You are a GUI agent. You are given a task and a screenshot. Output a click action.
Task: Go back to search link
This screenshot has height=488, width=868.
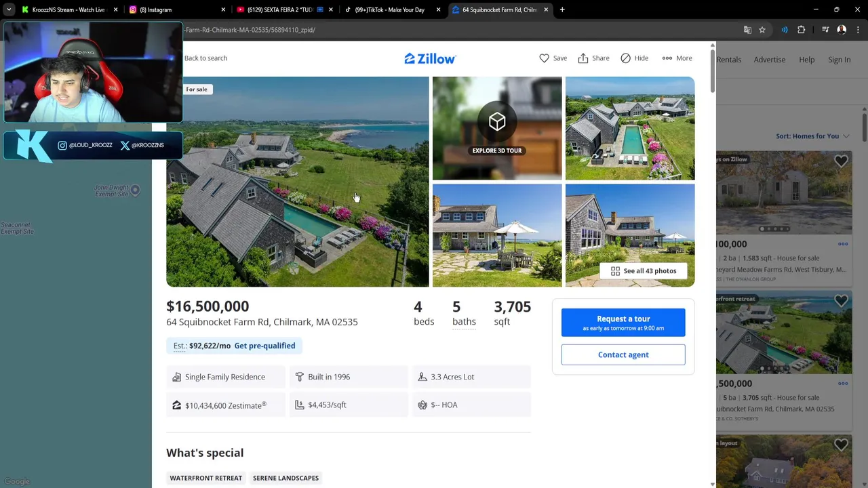(205, 58)
